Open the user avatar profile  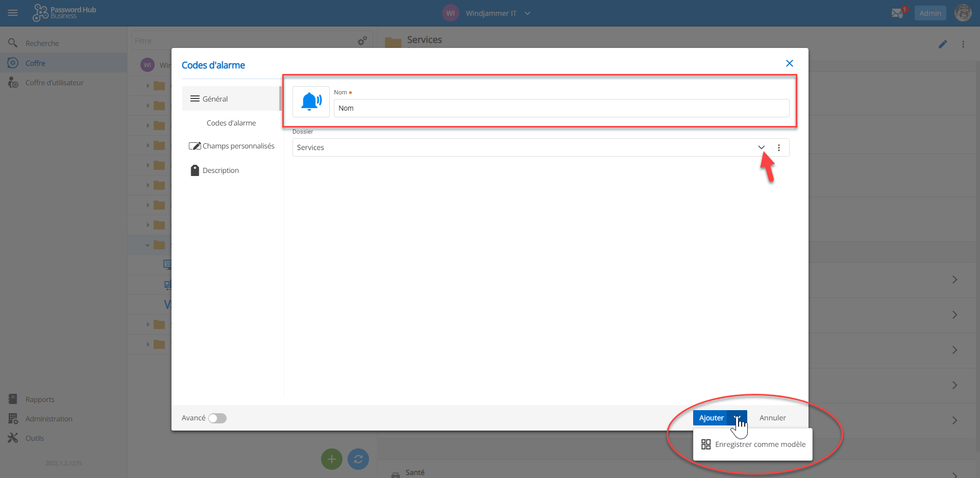pyautogui.click(x=963, y=13)
